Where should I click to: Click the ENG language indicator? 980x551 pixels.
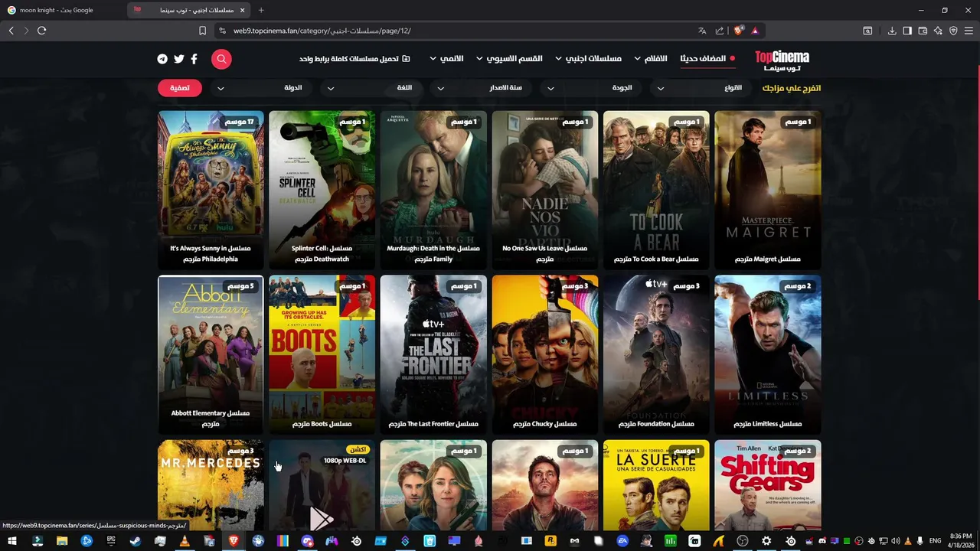[935, 541]
